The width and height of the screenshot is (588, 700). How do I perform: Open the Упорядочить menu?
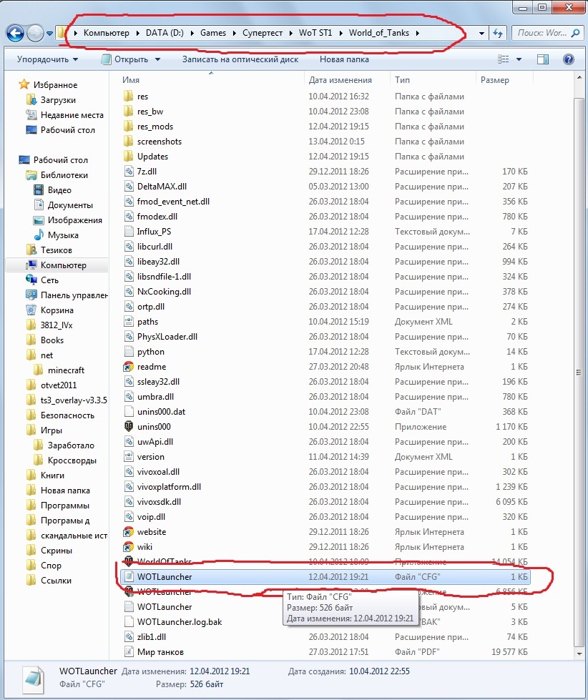tap(47, 59)
